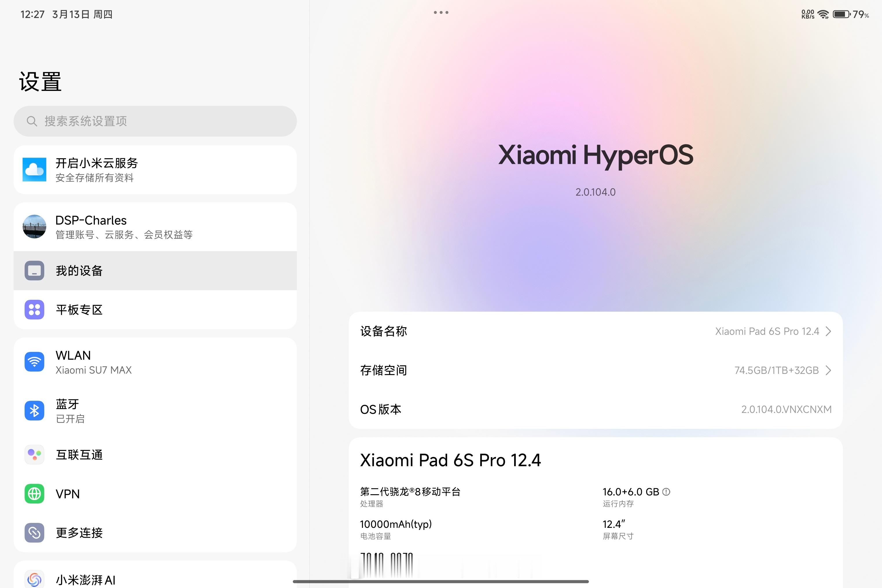Tap the Bluetooth icon
This screenshot has width=882, height=588.
(34, 411)
